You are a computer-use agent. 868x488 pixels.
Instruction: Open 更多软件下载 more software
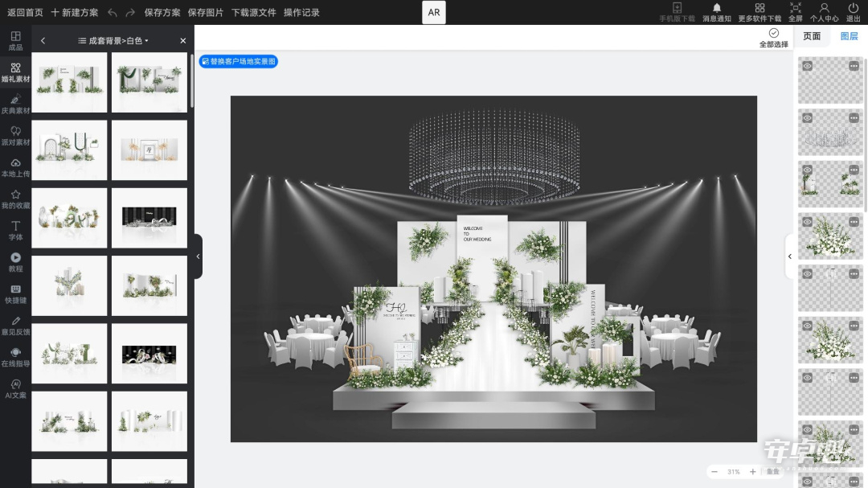759,12
